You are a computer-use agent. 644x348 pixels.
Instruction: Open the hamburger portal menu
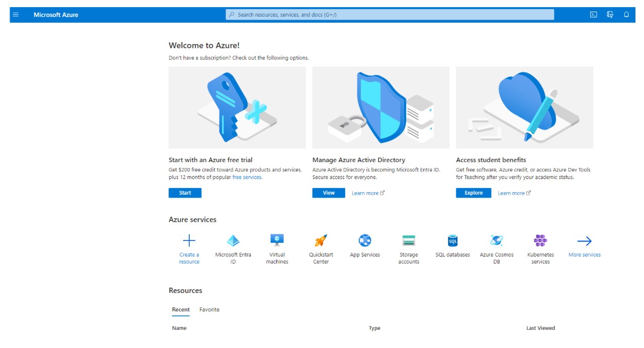[16, 15]
